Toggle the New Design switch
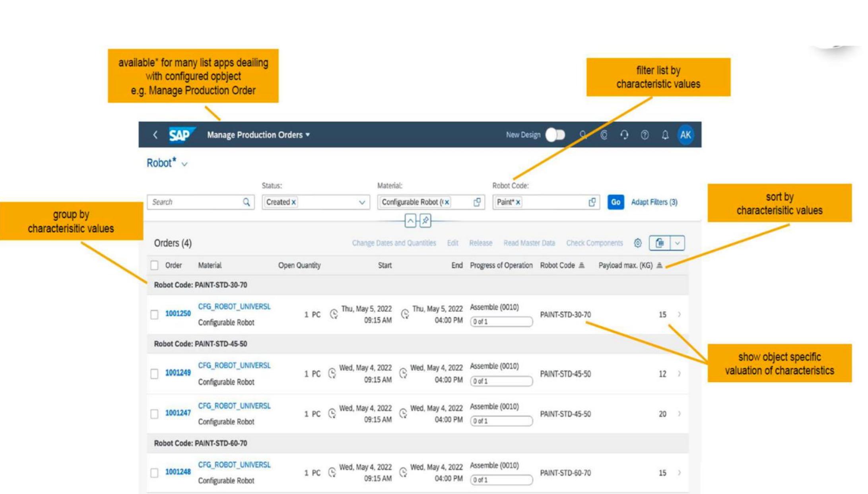This screenshot has width=868, height=494. (555, 135)
